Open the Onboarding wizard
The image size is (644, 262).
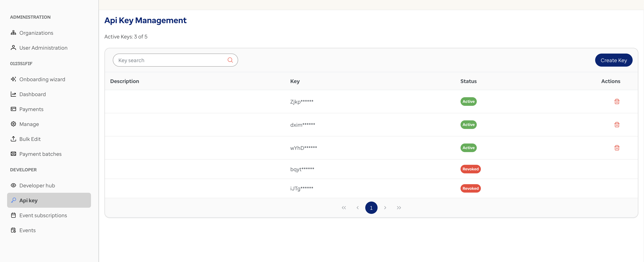[x=42, y=79]
